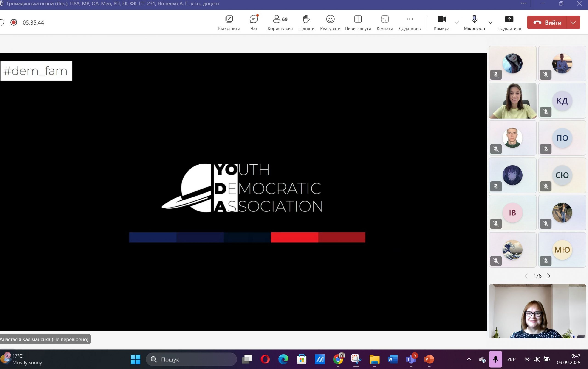Toggle the Мікрофон mute state
The image size is (588, 369).
[x=474, y=22]
